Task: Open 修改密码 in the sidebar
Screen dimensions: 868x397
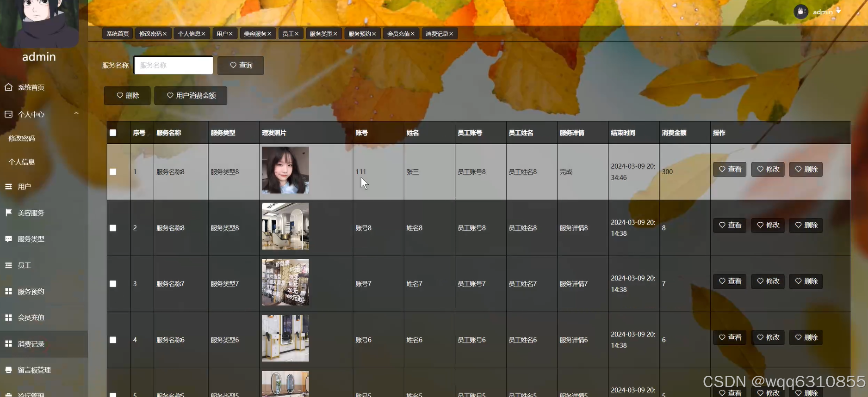Action: point(22,138)
